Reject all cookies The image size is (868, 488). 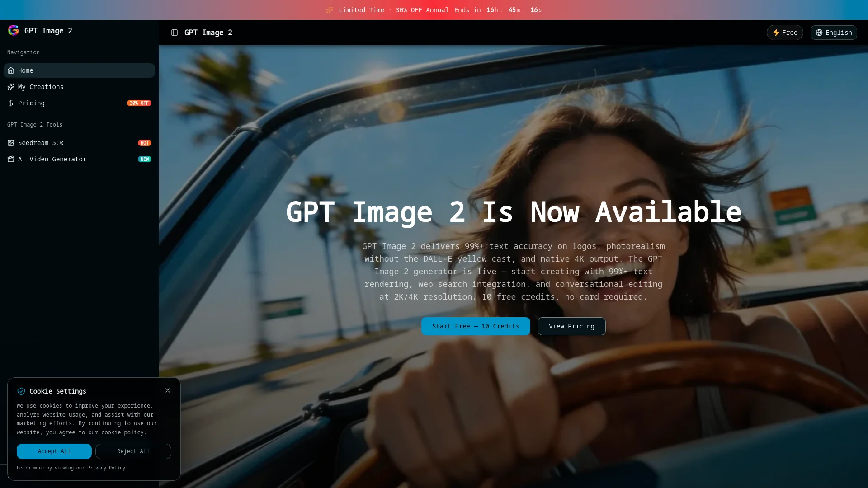(x=133, y=451)
